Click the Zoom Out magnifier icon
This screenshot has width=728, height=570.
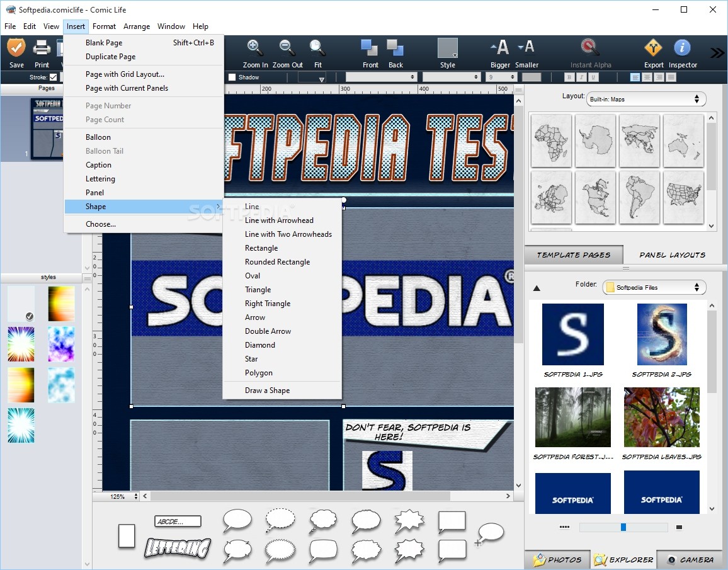[x=287, y=48]
